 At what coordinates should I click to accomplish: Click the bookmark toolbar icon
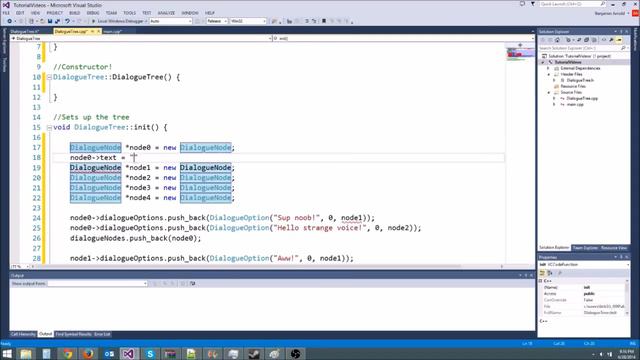tap(324, 21)
